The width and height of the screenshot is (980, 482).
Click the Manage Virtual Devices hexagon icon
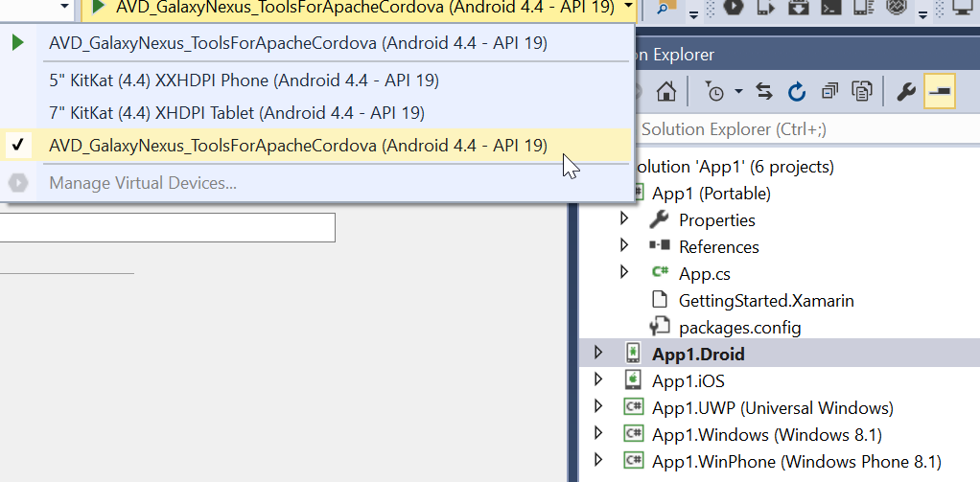18,183
